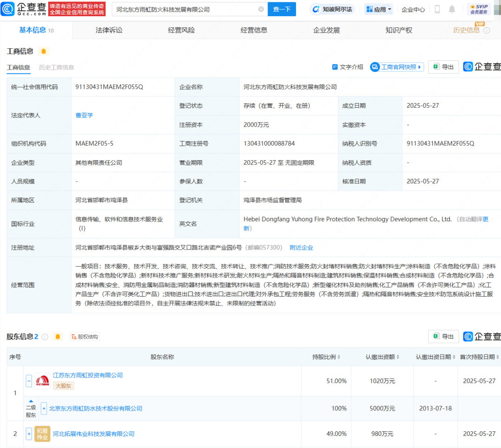The image size is (501, 448).
Task: Export 工商信息 via the 导出 button
Action: point(443,67)
